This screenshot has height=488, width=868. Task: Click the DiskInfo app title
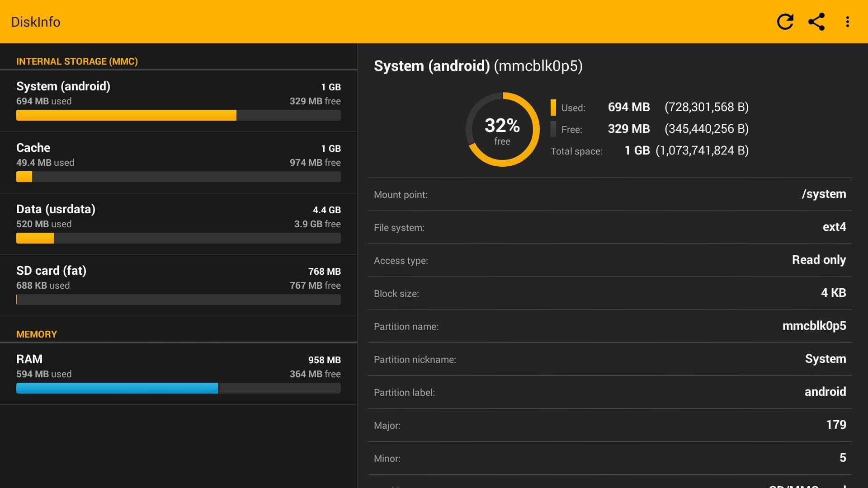36,22
